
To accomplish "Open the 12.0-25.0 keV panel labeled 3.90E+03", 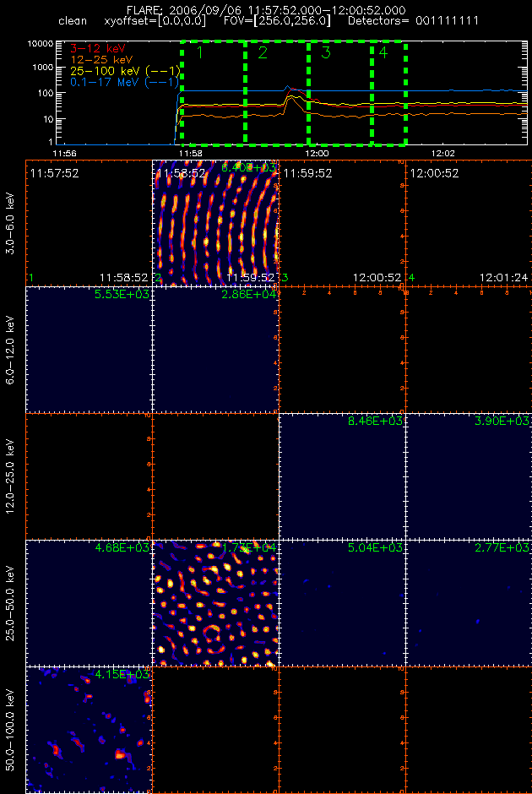I will coord(469,476).
